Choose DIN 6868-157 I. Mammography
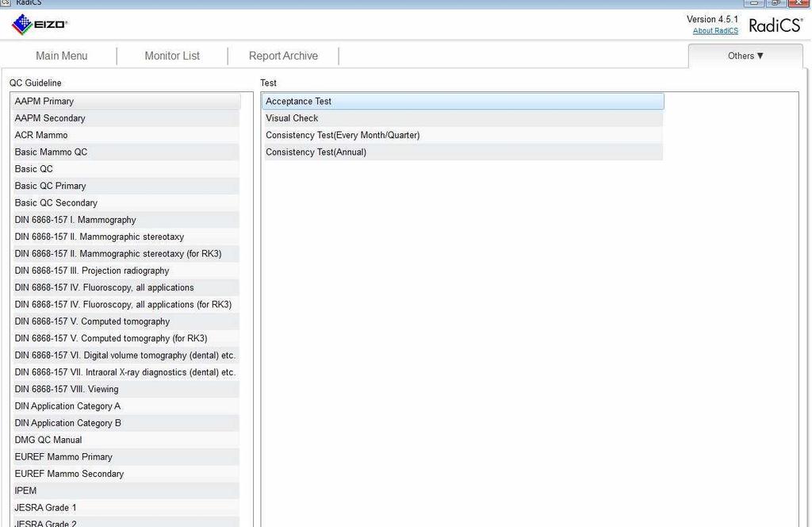 [126, 220]
